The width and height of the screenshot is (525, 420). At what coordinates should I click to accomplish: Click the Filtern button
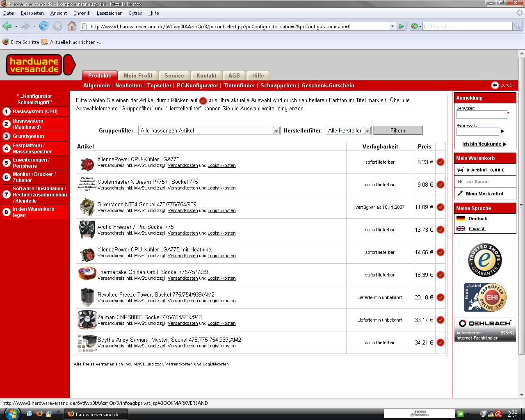pos(397,130)
